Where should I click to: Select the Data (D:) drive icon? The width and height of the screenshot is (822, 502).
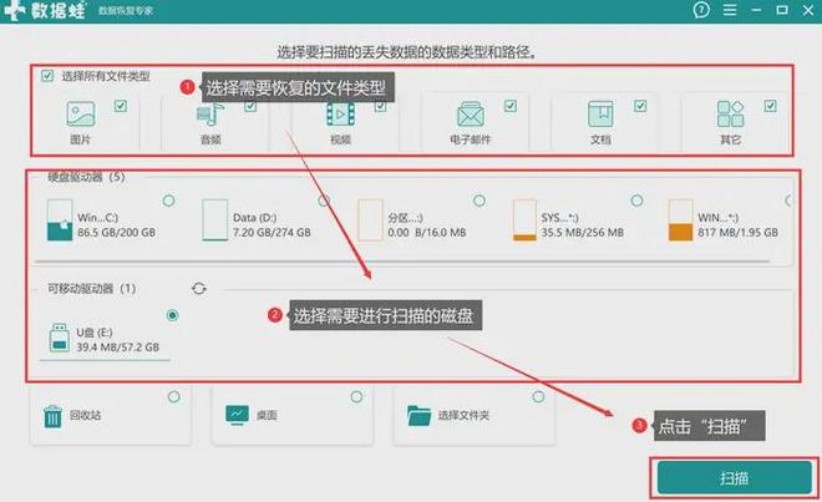(215, 220)
